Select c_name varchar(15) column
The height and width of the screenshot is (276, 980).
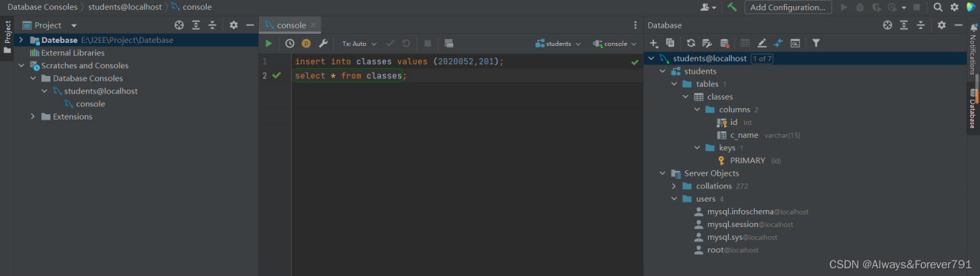759,135
